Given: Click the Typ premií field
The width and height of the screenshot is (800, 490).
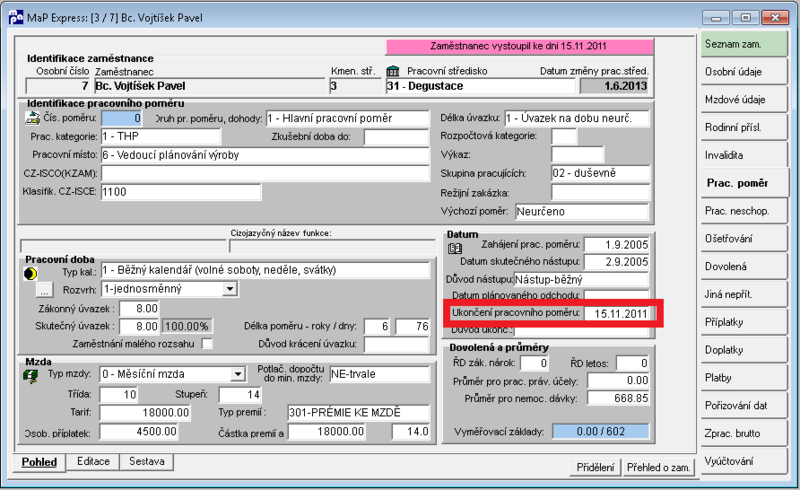Looking at the screenshot, I should coord(359,412).
